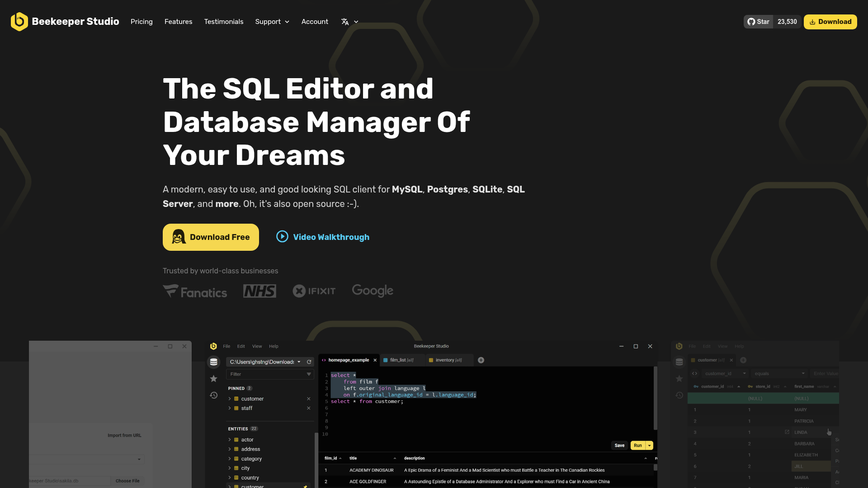This screenshot has width=868, height=488.
Task: Click the refresh icon beside the database path
Action: click(309, 362)
